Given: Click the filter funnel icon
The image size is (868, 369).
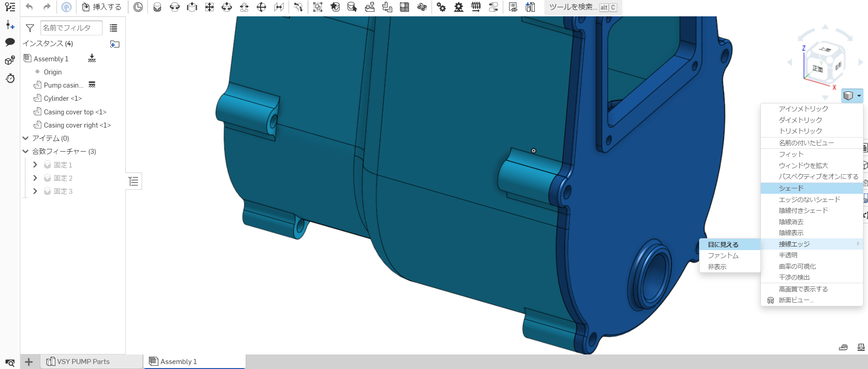Looking at the screenshot, I should [30, 28].
